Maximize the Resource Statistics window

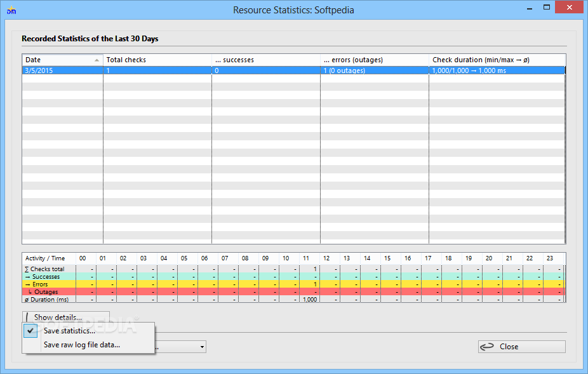point(547,8)
